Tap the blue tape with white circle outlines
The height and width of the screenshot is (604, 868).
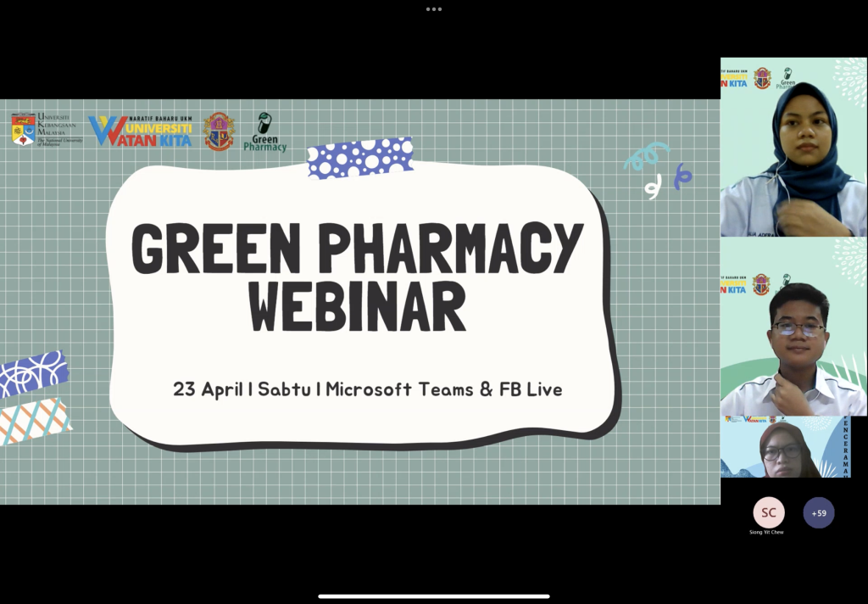point(32,374)
